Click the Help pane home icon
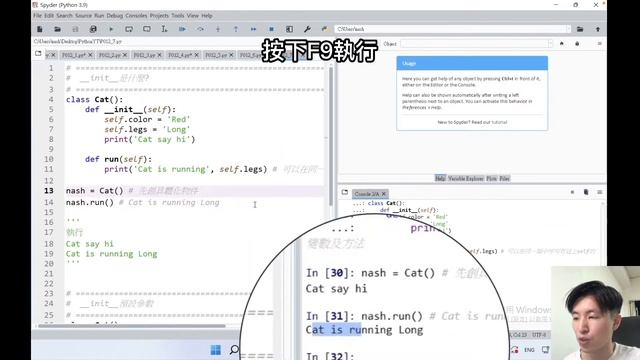640x360 pixels. click(562, 44)
